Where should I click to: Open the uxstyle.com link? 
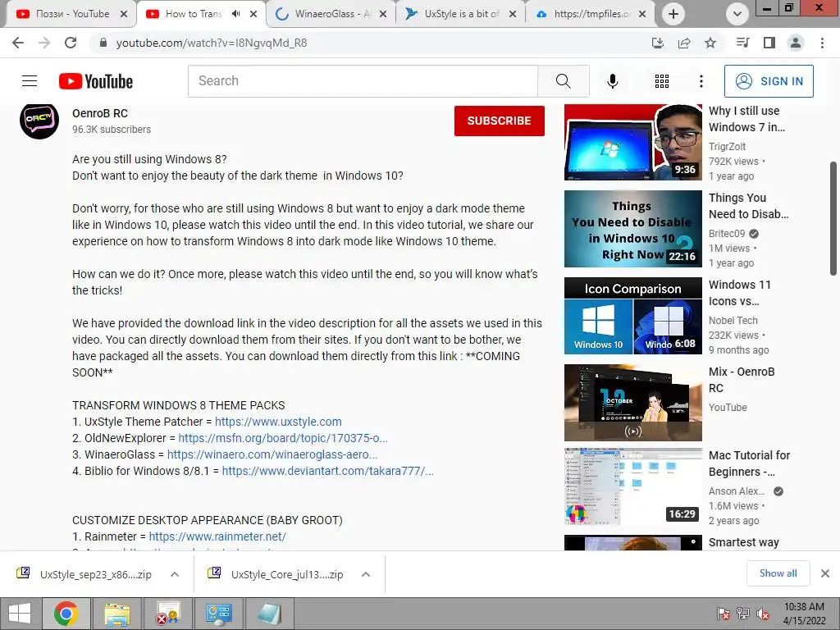point(278,422)
